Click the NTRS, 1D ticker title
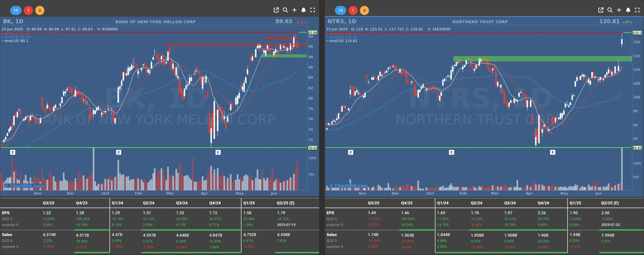This screenshot has height=255, width=644. [342, 21]
